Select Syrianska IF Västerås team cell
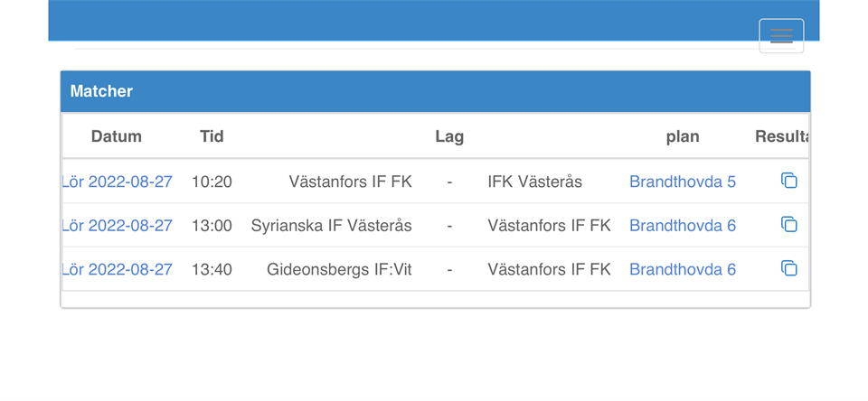Image resolution: width=868 pixels, height=401 pixels. pyautogui.click(x=332, y=225)
